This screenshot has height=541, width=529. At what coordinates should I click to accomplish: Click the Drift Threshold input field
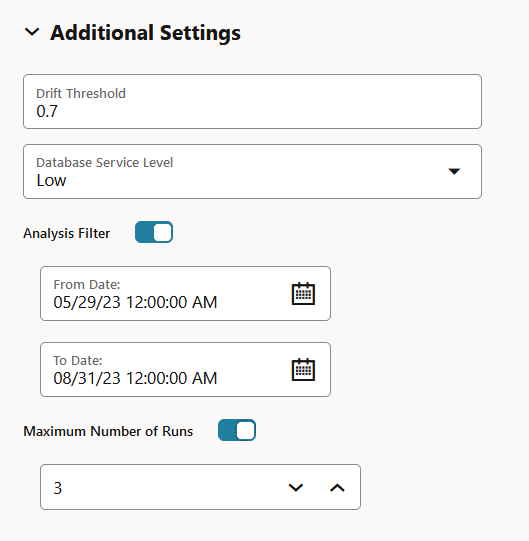252,101
